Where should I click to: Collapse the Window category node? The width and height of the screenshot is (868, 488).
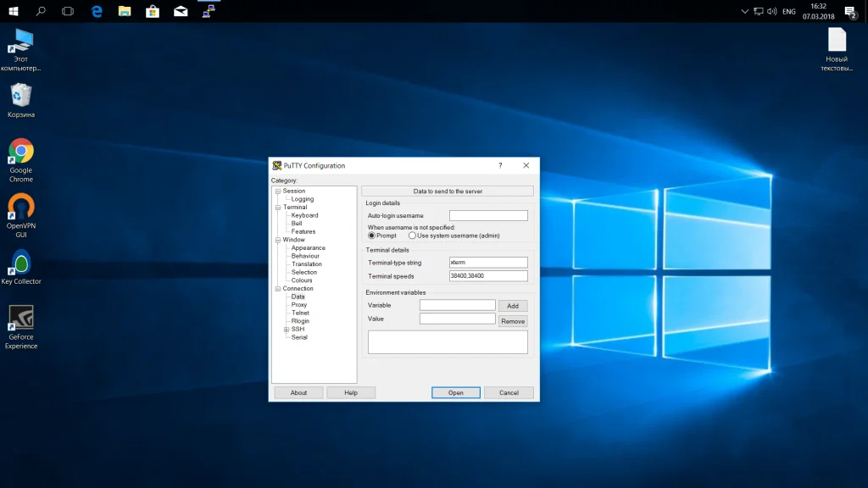coord(277,240)
